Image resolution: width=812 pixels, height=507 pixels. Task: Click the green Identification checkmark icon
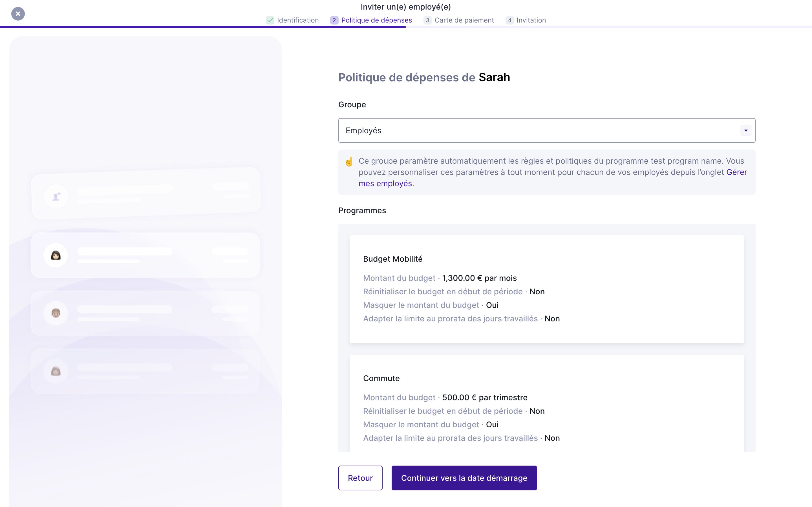[270, 20]
